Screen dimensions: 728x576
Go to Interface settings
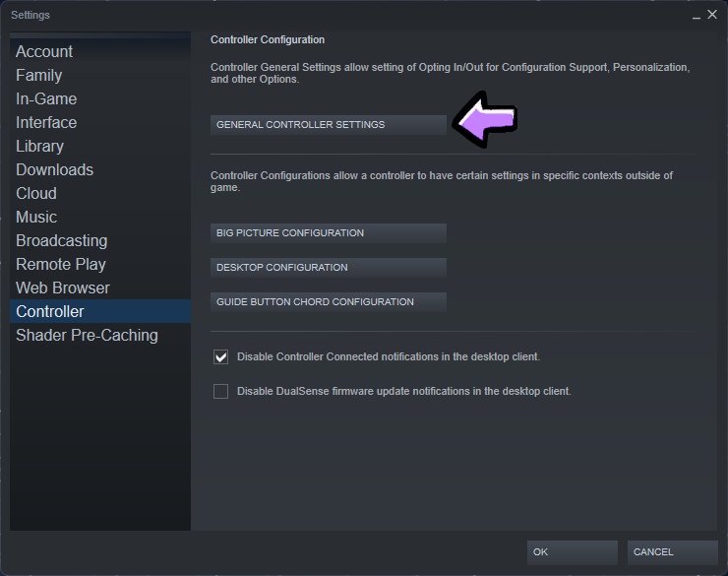pos(46,123)
